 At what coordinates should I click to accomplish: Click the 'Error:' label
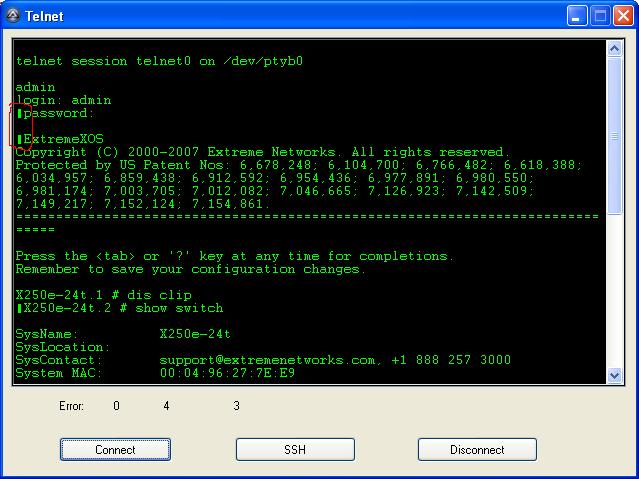72,406
